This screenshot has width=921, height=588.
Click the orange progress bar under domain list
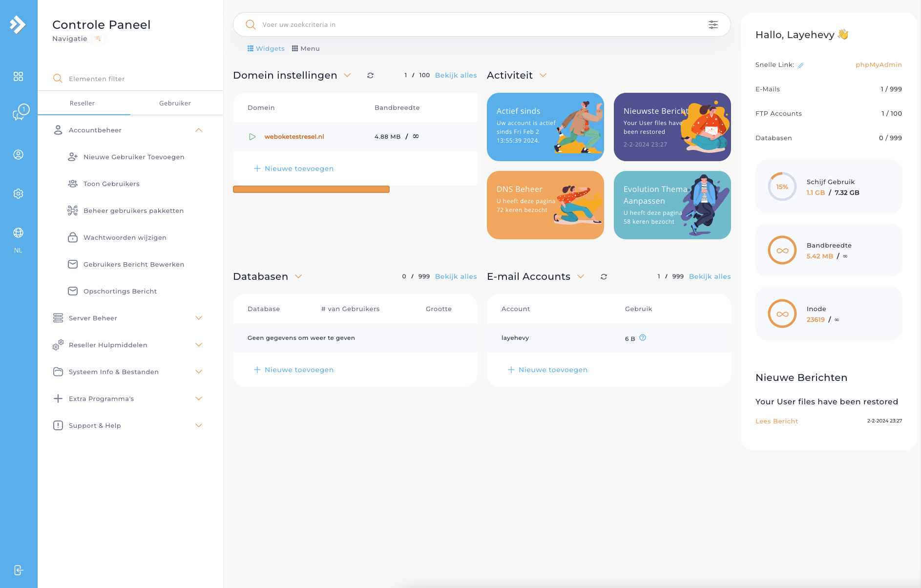click(x=311, y=189)
